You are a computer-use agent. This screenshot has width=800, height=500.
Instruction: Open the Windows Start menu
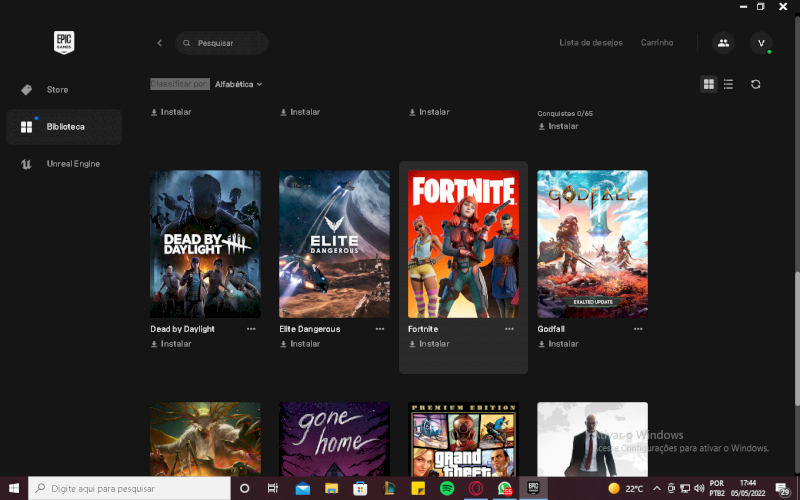point(14,488)
